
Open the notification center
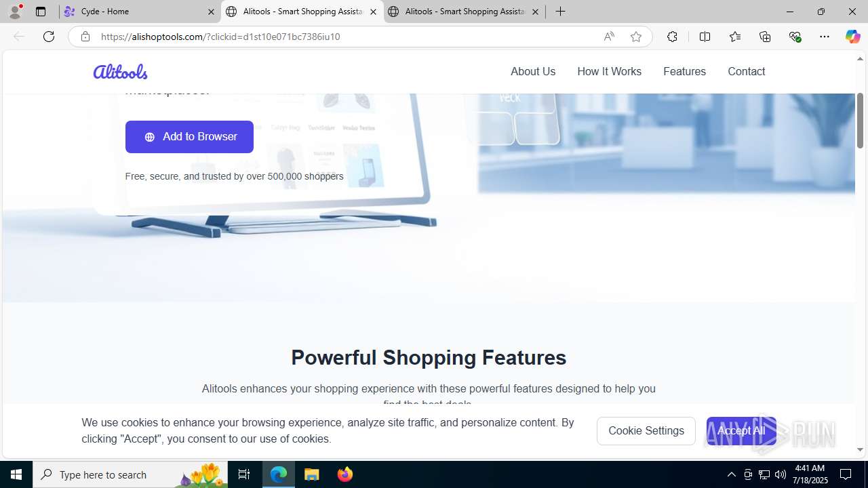(846, 474)
